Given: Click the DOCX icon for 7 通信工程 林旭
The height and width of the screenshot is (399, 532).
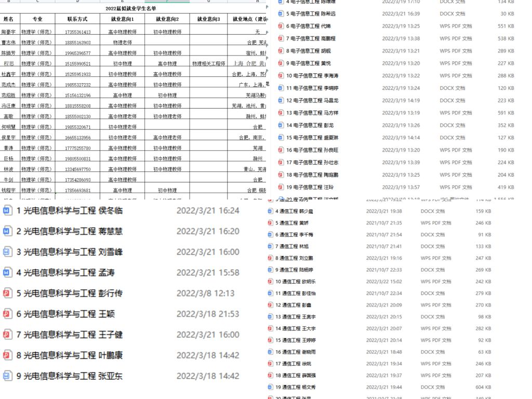Looking at the screenshot, I should tap(270, 246).
